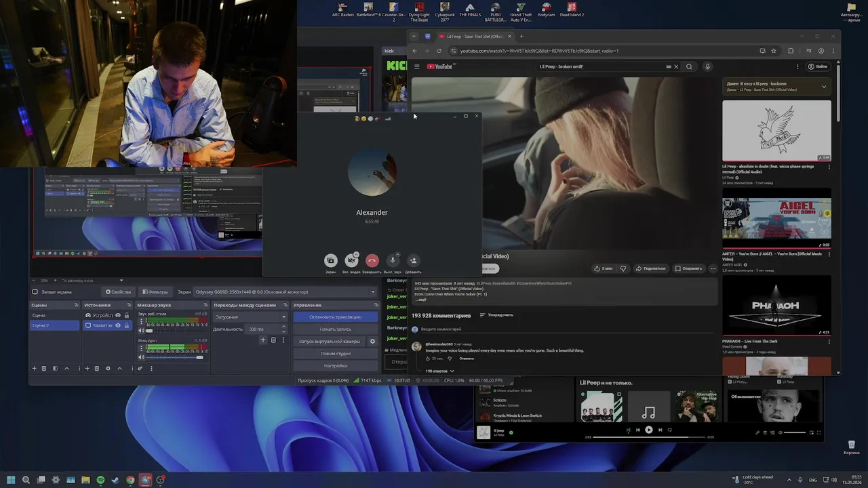The width and height of the screenshot is (868, 488).
Task: Open the YouTube hamburger menu
Action: 416,66
